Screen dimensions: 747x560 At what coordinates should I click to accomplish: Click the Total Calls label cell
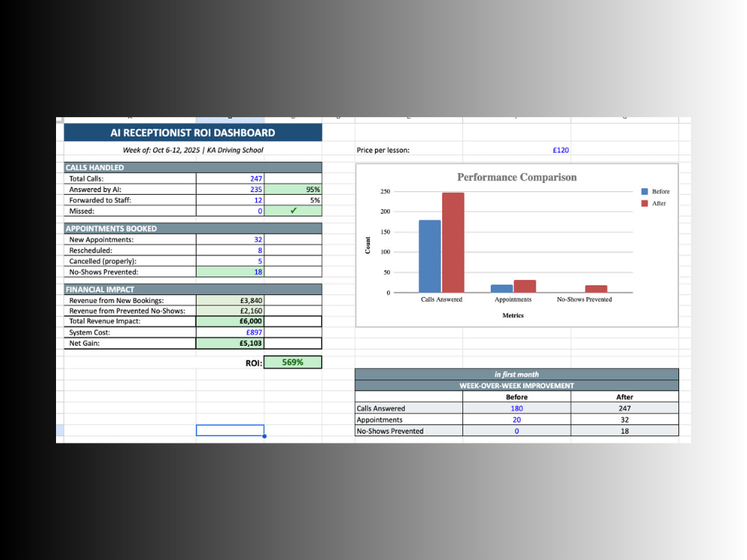(130, 178)
